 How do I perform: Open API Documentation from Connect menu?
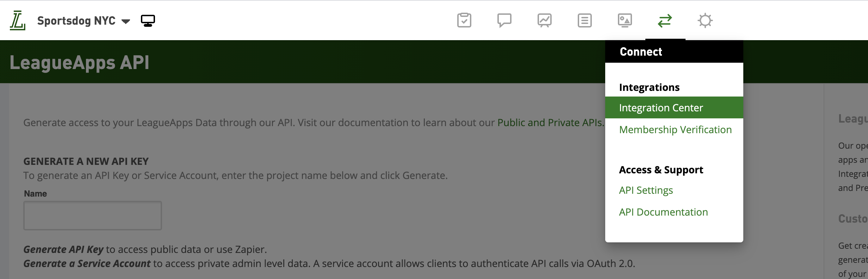tap(663, 212)
